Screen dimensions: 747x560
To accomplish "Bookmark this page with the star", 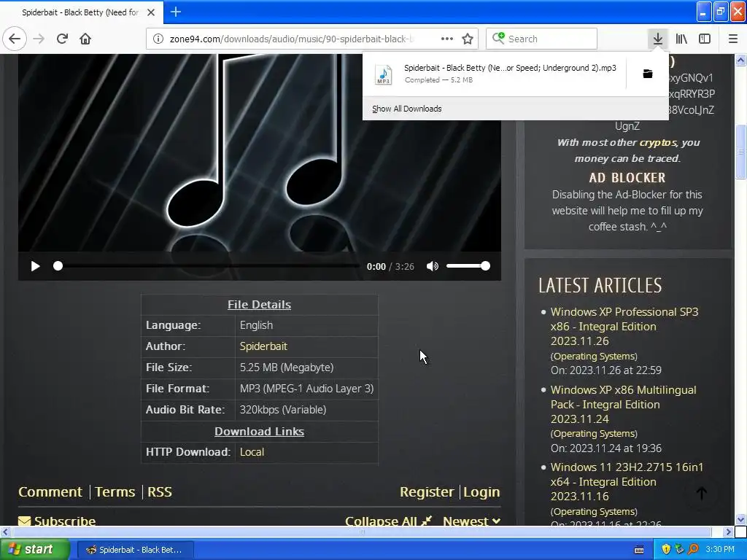I will (468, 39).
